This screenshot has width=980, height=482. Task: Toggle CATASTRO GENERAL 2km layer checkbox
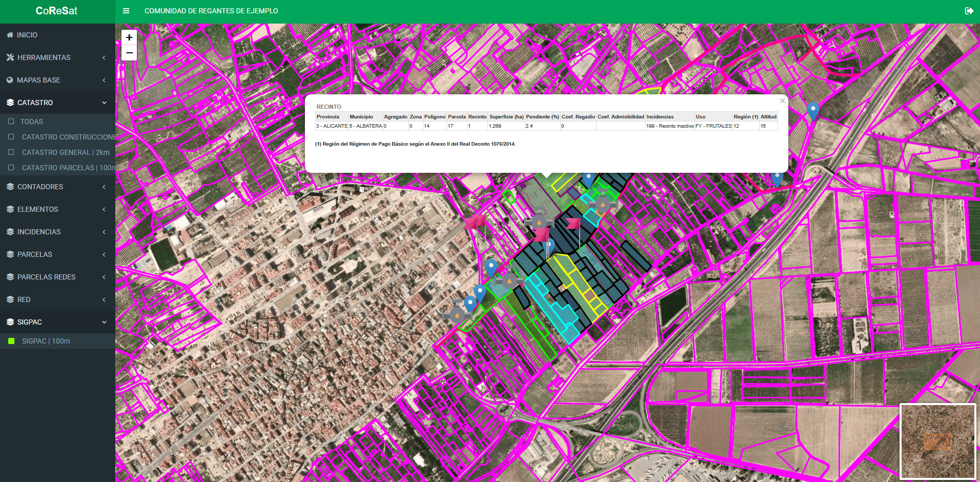tap(11, 152)
